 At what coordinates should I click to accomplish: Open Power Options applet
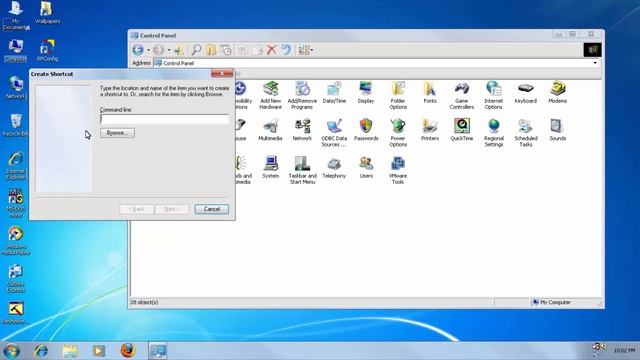[398, 133]
